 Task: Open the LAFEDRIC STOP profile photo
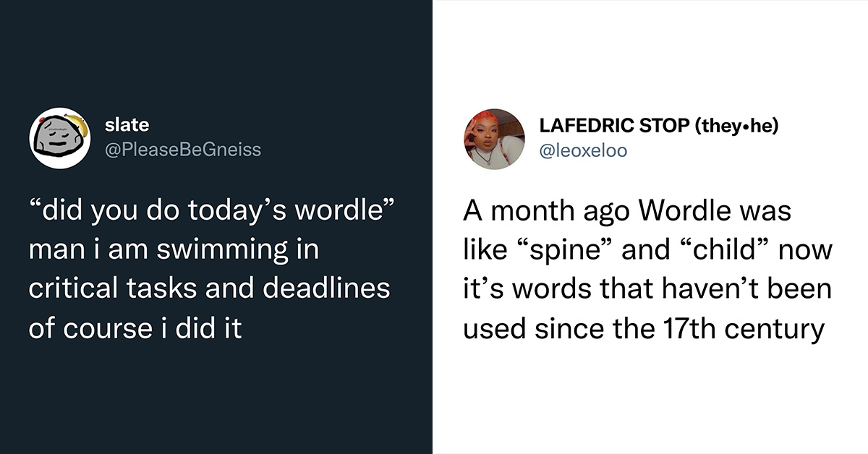click(494, 139)
